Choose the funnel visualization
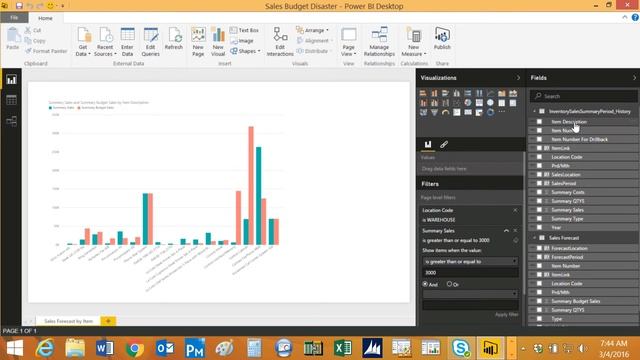640x360 pixels. tap(434, 112)
